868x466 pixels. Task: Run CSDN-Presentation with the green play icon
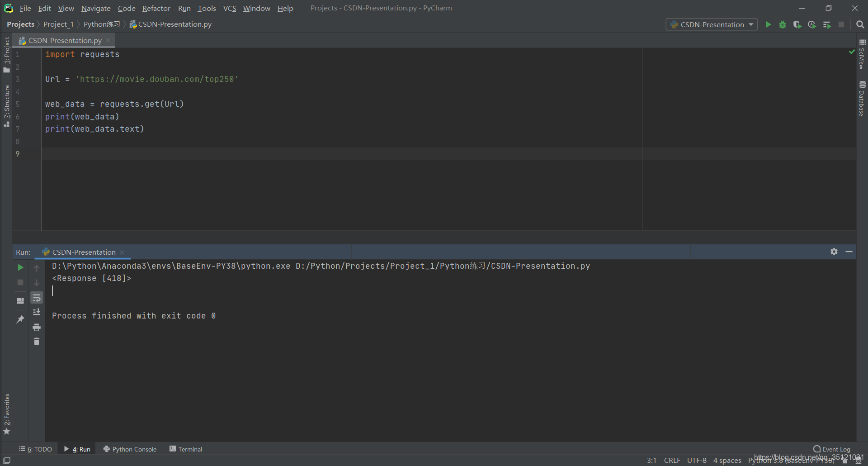pyautogui.click(x=768, y=24)
